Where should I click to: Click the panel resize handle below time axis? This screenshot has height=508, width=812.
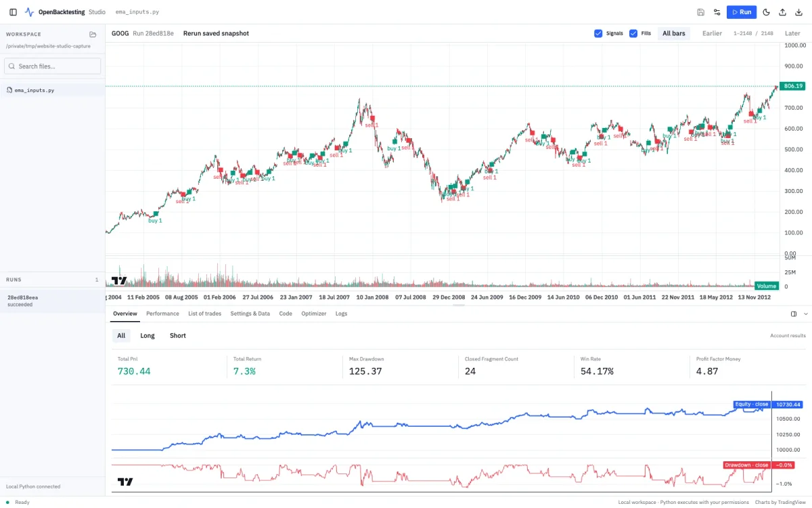tap(459, 305)
